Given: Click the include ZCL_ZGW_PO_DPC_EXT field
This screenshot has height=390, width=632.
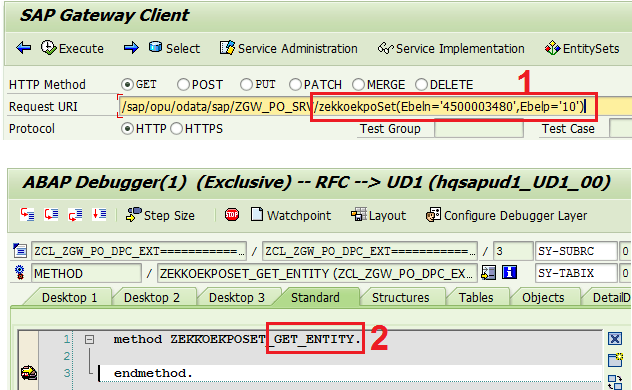Looking at the screenshot, I should coord(370,251).
